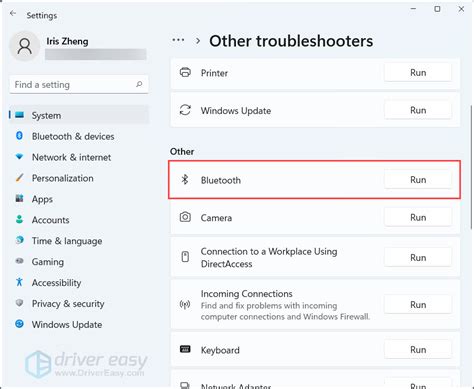The height and width of the screenshot is (389, 474).
Task: Click the Accessibility figure icon in the sidebar
Action: (x=20, y=282)
